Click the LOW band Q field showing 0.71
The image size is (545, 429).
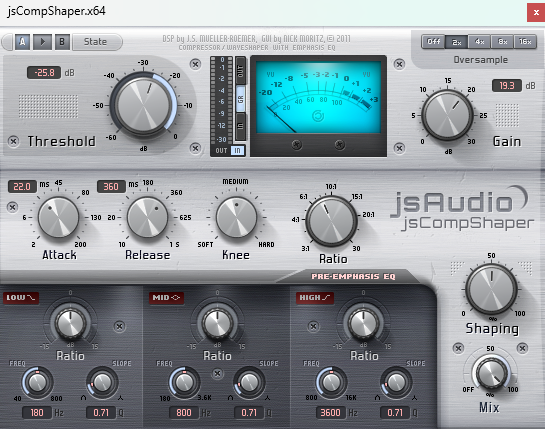[x=101, y=413]
